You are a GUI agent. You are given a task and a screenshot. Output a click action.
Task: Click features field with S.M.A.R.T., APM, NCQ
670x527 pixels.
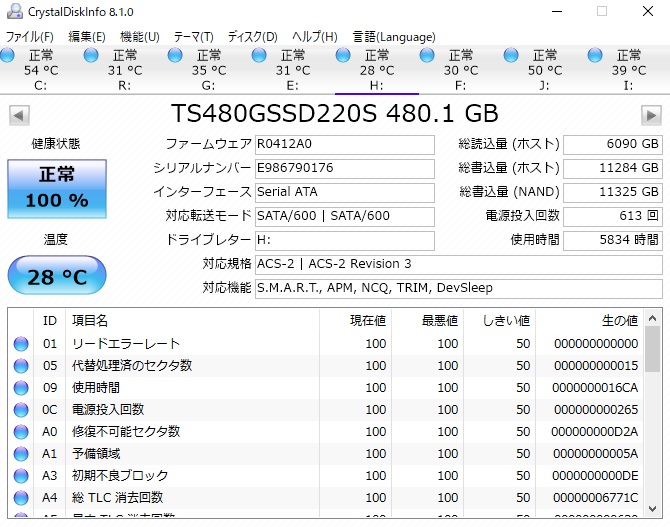tap(459, 288)
